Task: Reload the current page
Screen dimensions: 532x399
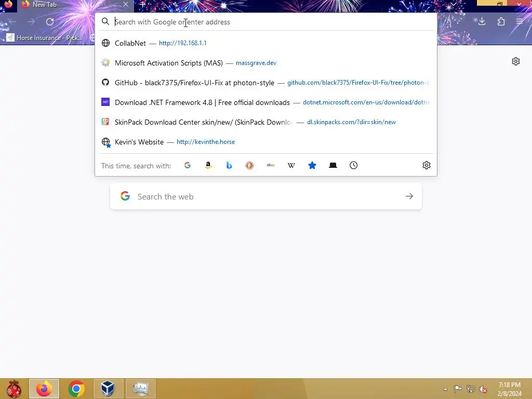Action: (50, 22)
